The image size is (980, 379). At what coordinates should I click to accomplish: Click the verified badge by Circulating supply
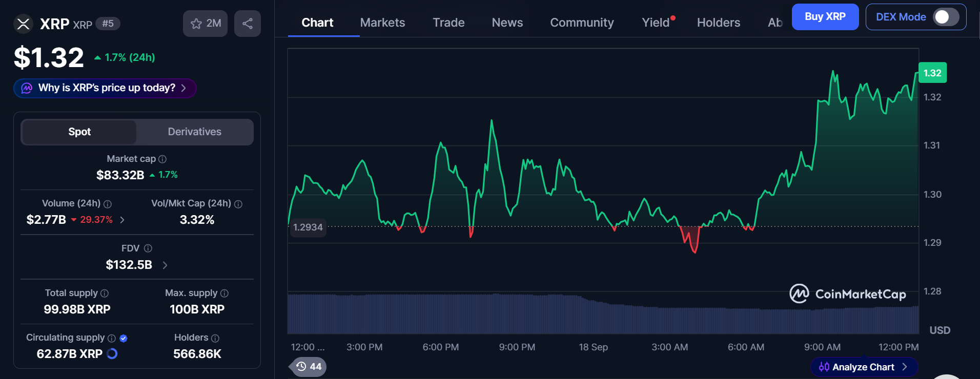pyautogui.click(x=124, y=338)
